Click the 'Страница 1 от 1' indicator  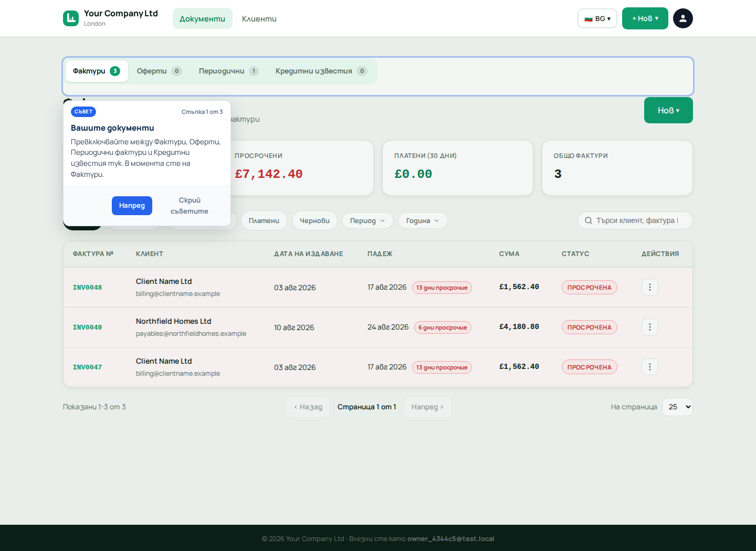(x=367, y=407)
